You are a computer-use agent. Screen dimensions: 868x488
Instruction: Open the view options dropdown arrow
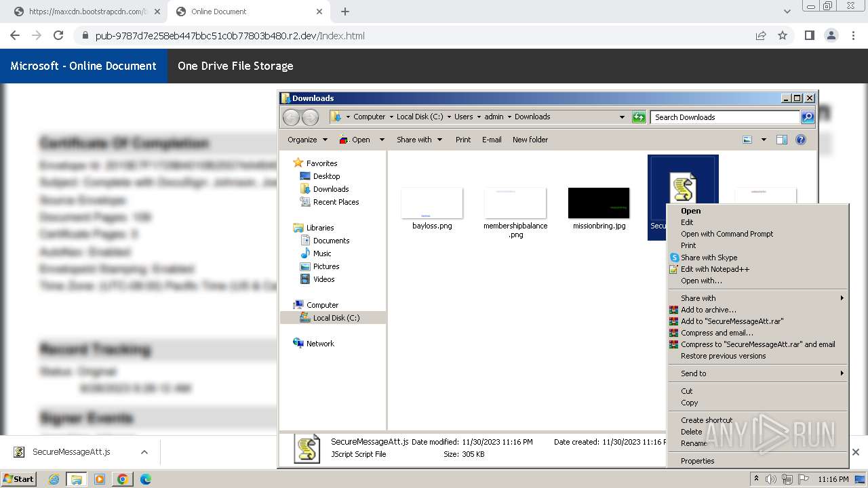point(764,140)
